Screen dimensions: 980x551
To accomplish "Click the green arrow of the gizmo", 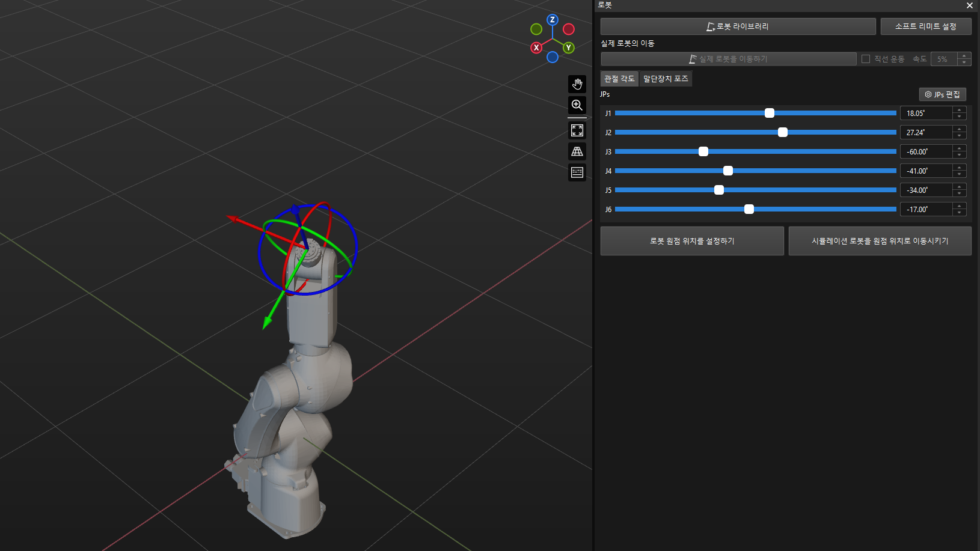I will (268, 322).
